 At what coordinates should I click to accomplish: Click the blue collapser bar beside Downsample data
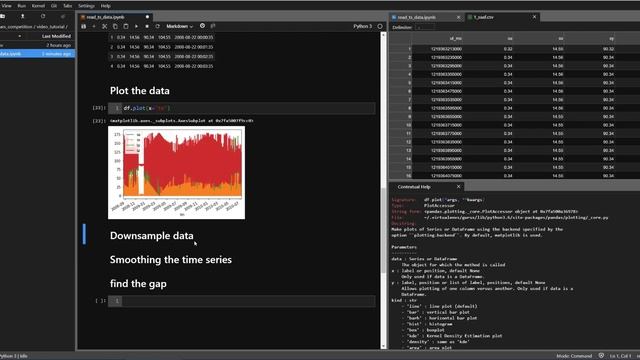[x=84, y=234]
